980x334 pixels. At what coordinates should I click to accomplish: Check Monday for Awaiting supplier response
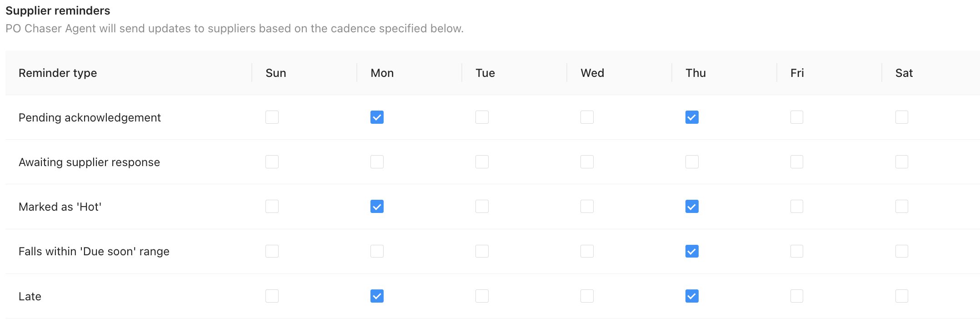(377, 162)
